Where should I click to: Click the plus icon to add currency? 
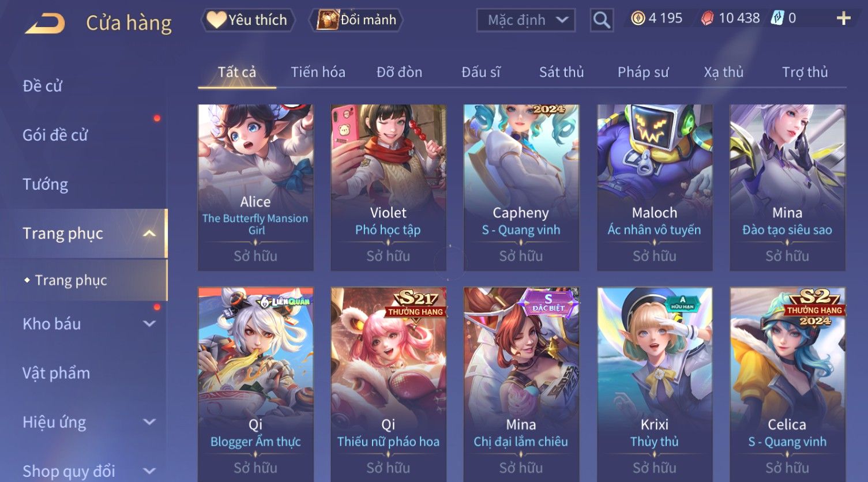click(x=843, y=19)
